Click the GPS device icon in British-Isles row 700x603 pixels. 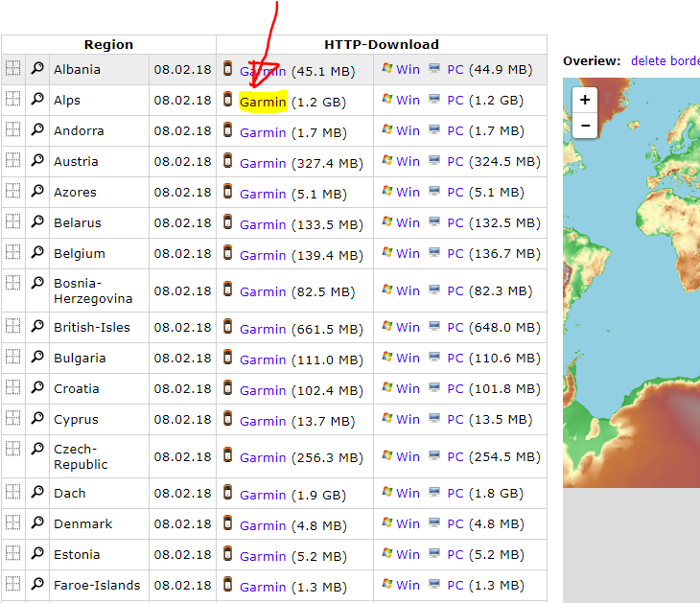[227, 326]
